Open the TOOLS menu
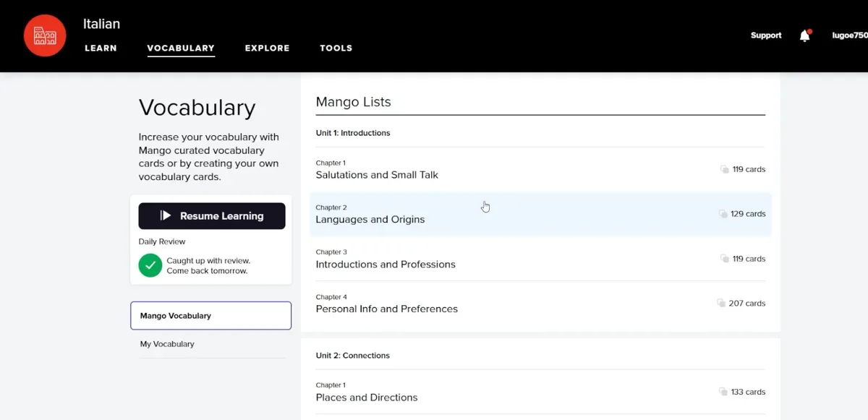The width and height of the screenshot is (868, 420). tap(336, 48)
